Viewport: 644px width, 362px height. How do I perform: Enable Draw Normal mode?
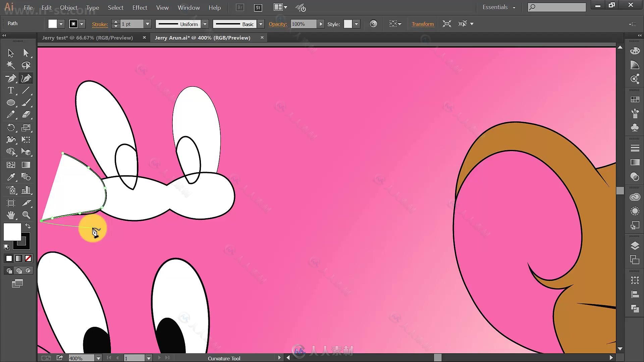[9, 270]
